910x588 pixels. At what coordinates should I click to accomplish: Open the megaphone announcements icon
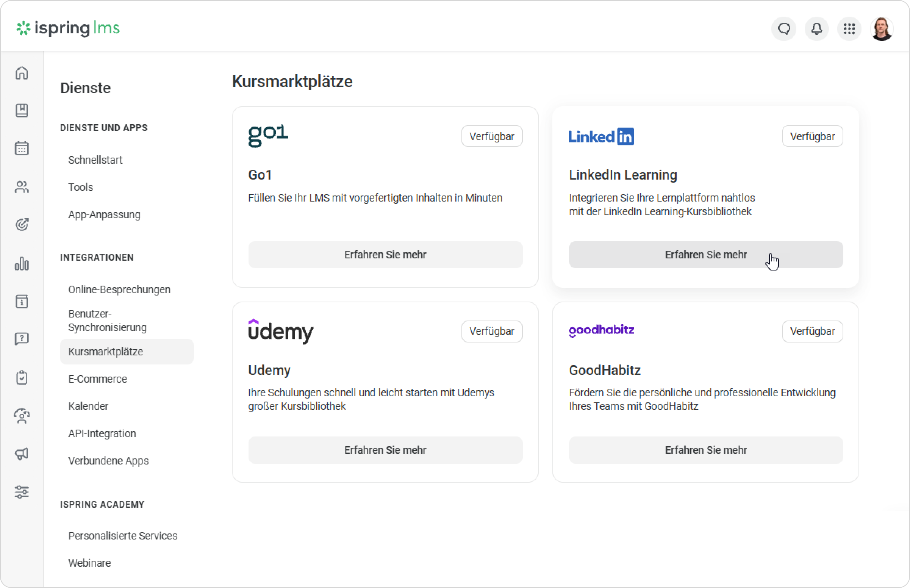[22, 454]
